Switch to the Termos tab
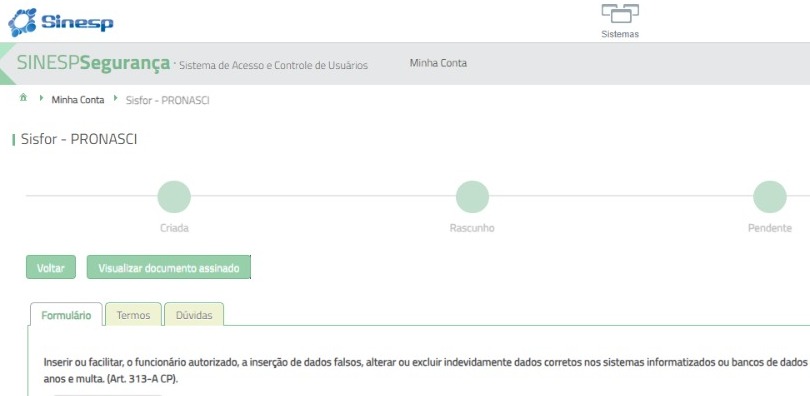This screenshot has width=810, height=396. [133, 315]
